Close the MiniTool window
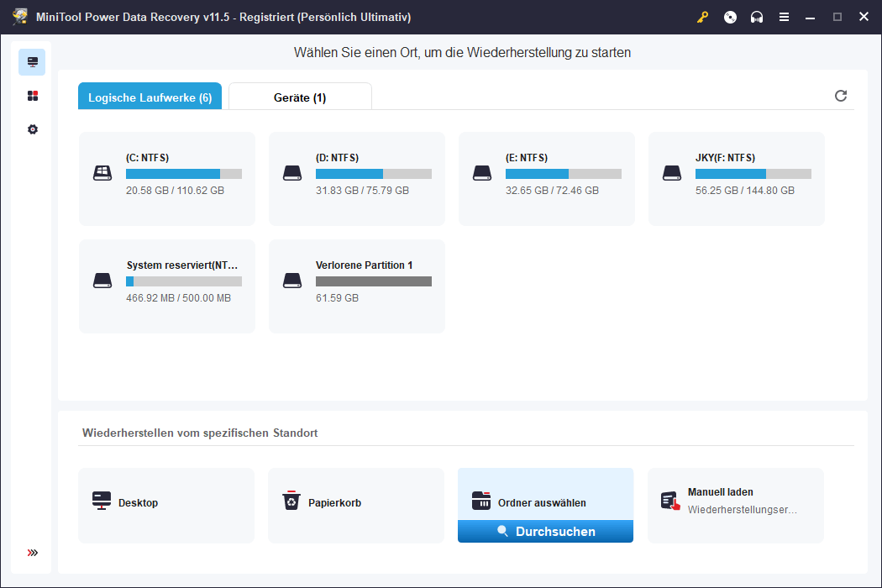The width and height of the screenshot is (882, 588). point(864,17)
